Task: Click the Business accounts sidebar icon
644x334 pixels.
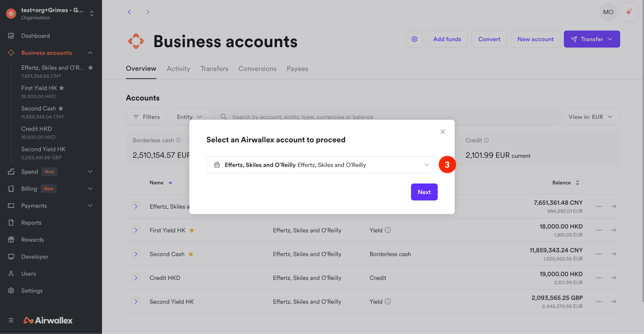Action: tap(11, 53)
